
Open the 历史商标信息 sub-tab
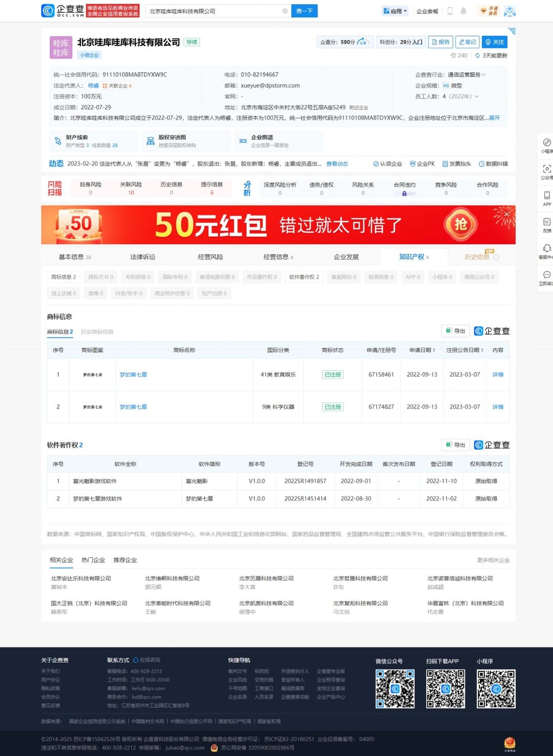tap(97, 332)
